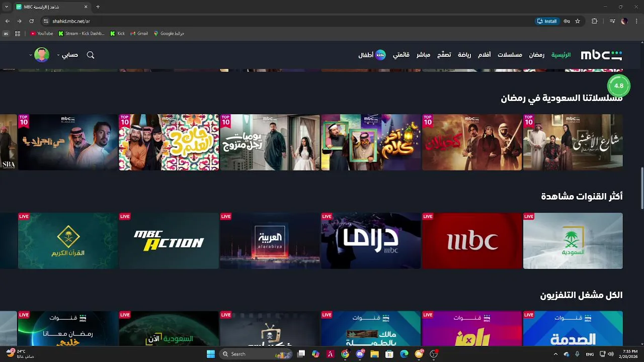
Task: Open the مسلسلات series menu item
Action: 510,55
